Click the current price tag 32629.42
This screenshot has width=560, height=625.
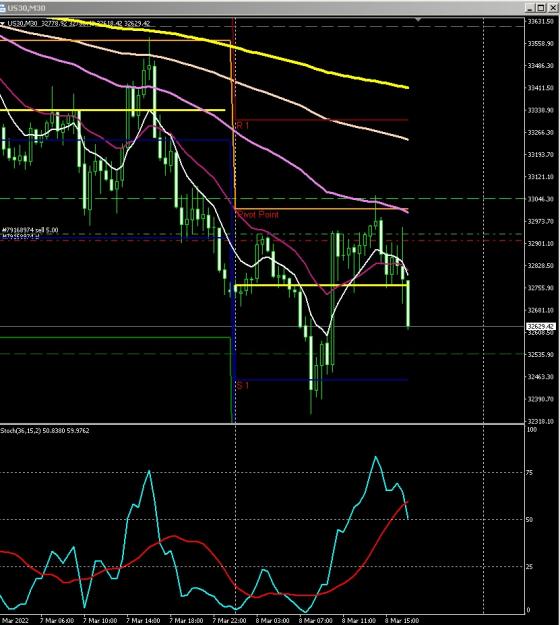[x=541, y=327]
